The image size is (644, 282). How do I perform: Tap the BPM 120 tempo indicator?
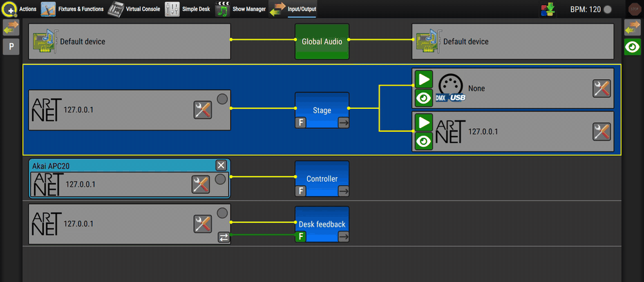tap(591, 9)
